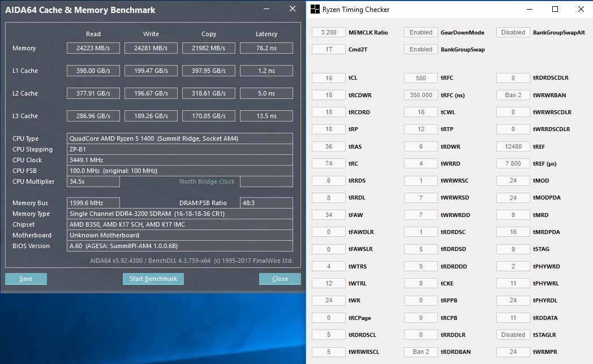The width and height of the screenshot is (593, 364).
Task: Select L2 Cache Write 196.67 GB/s field
Action: click(x=151, y=93)
